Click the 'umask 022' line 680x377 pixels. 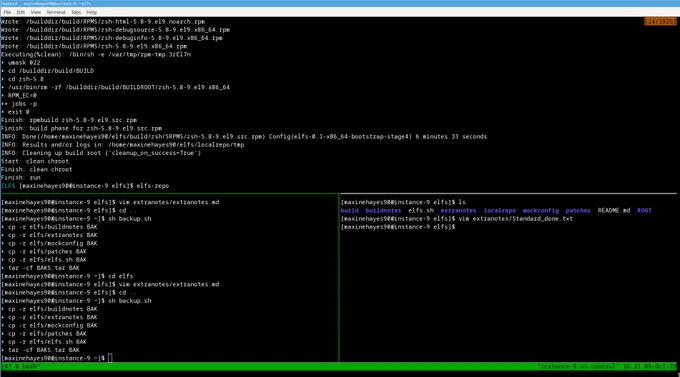pos(21,62)
